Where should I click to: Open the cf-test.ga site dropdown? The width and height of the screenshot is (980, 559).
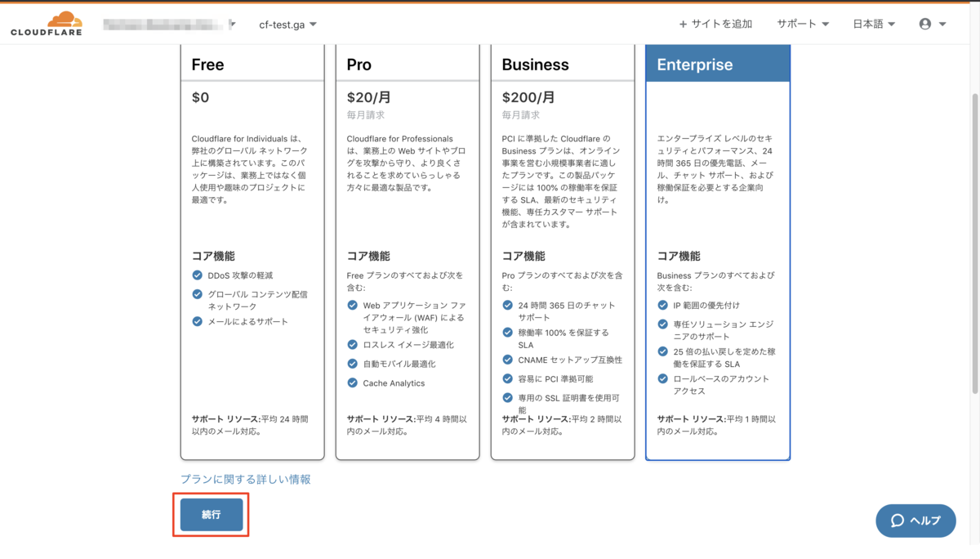(x=287, y=25)
